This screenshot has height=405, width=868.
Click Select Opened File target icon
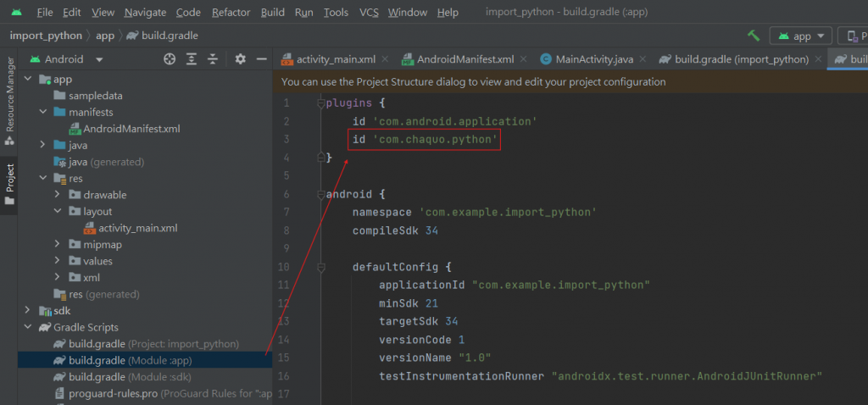click(x=170, y=59)
